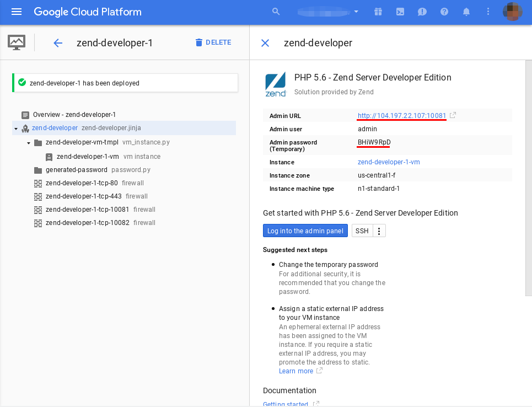Open the send feedback icon
The height and width of the screenshot is (407, 532).
coord(422,12)
